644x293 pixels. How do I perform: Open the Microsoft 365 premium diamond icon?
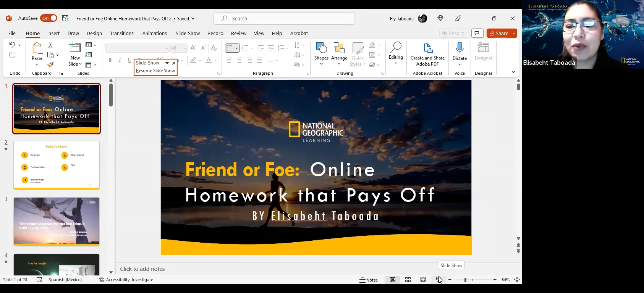[440, 18]
